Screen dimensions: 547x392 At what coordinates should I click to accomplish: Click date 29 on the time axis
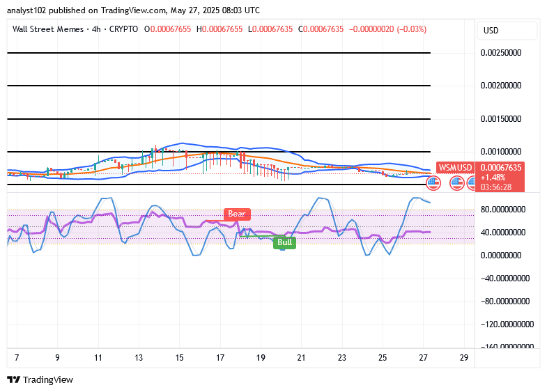click(x=464, y=358)
